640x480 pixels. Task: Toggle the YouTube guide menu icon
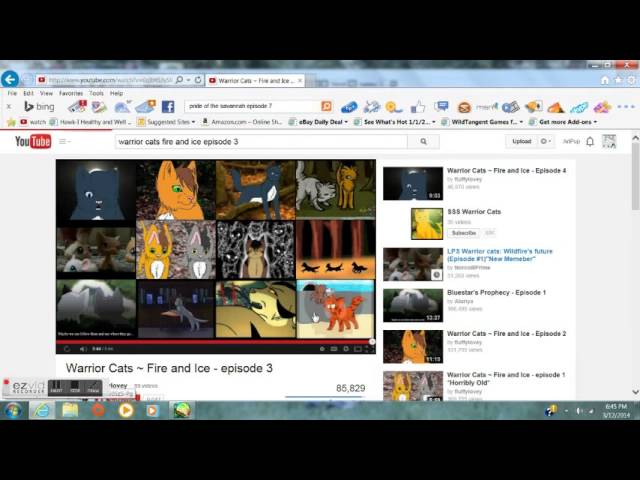pyautogui.click(x=64, y=141)
